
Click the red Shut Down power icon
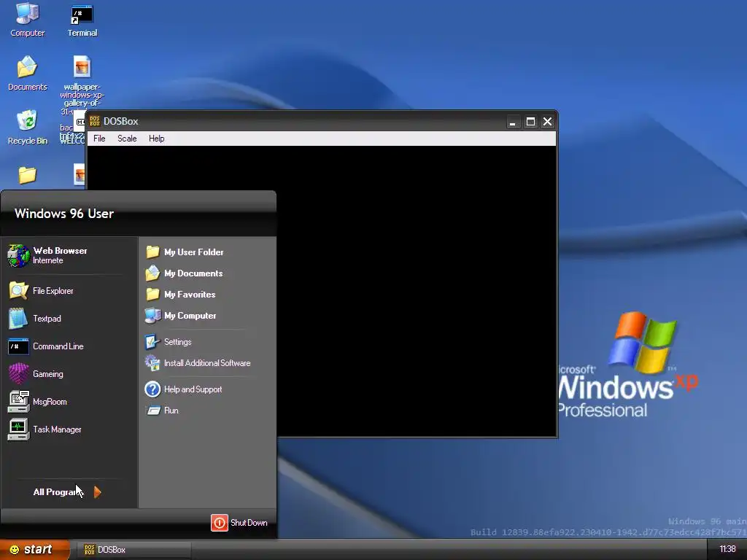220,522
